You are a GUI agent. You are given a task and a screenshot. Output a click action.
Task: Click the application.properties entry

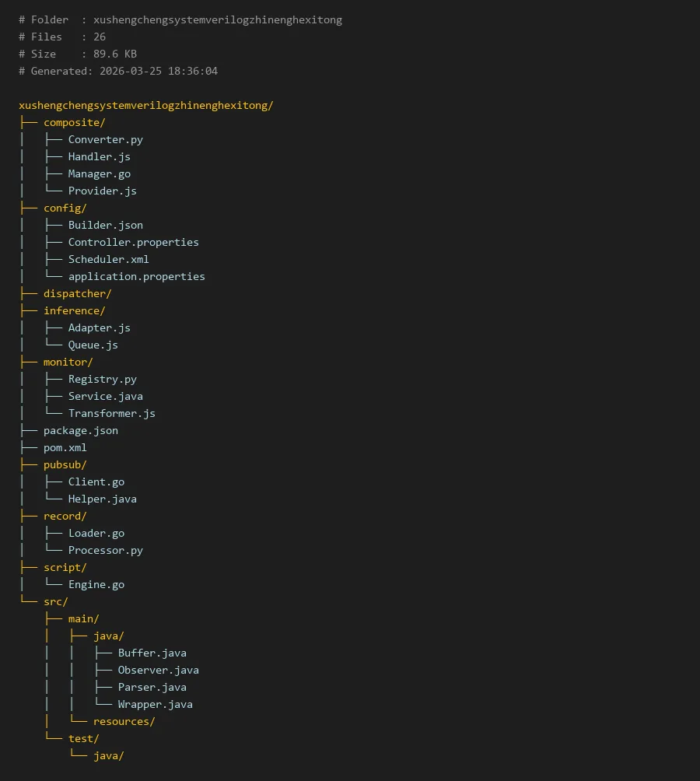136,276
